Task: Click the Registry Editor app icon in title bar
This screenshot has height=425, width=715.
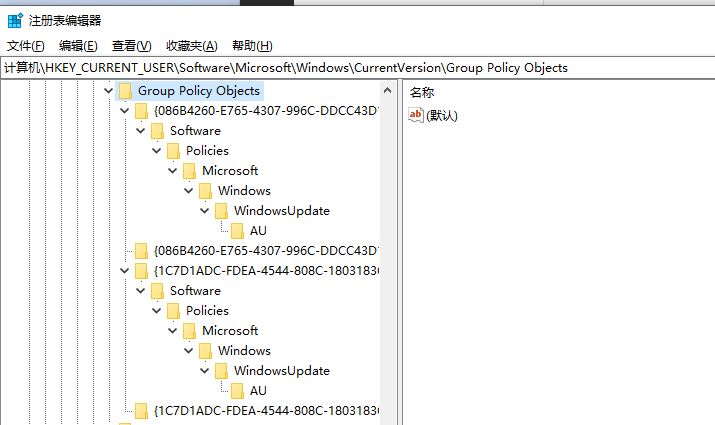Action: point(15,21)
